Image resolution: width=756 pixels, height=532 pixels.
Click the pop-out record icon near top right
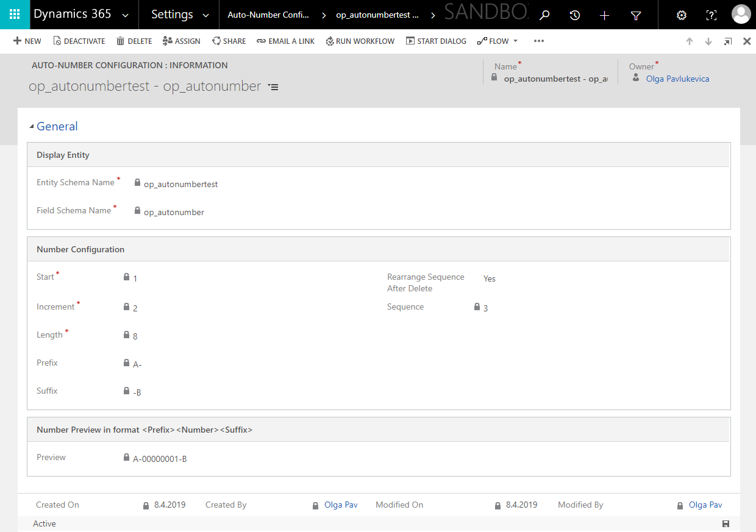tap(727, 41)
